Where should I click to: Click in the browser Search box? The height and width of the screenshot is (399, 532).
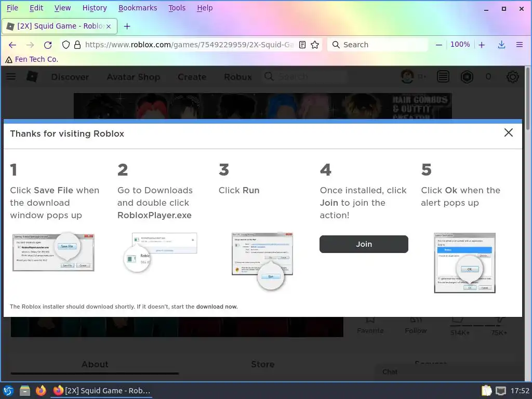[x=377, y=45]
